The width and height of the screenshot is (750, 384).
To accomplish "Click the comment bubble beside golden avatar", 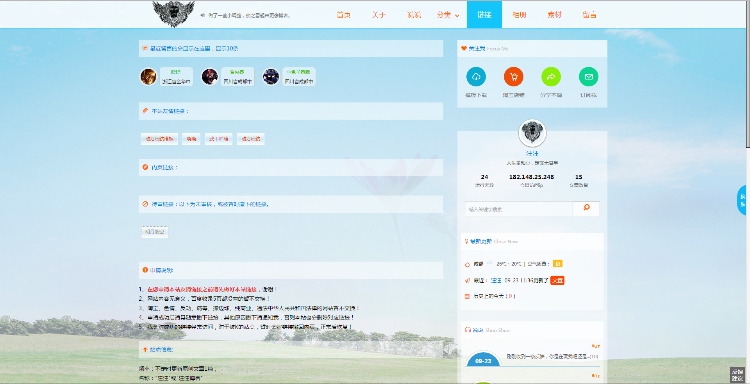I will (x=176, y=77).
